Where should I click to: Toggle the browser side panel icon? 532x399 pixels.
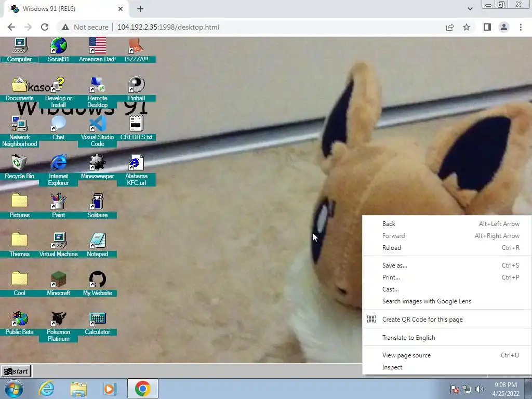coord(487,27)
